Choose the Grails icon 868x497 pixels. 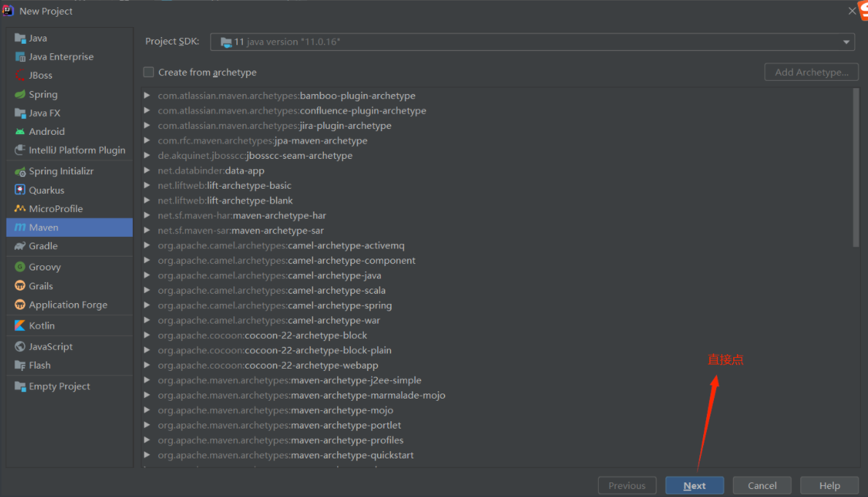coord(20,286)
